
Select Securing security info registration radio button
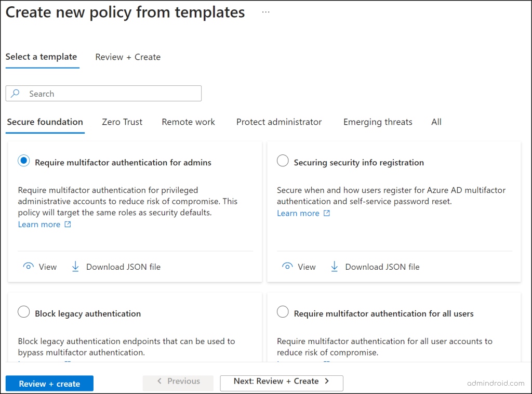pos(283,162)
